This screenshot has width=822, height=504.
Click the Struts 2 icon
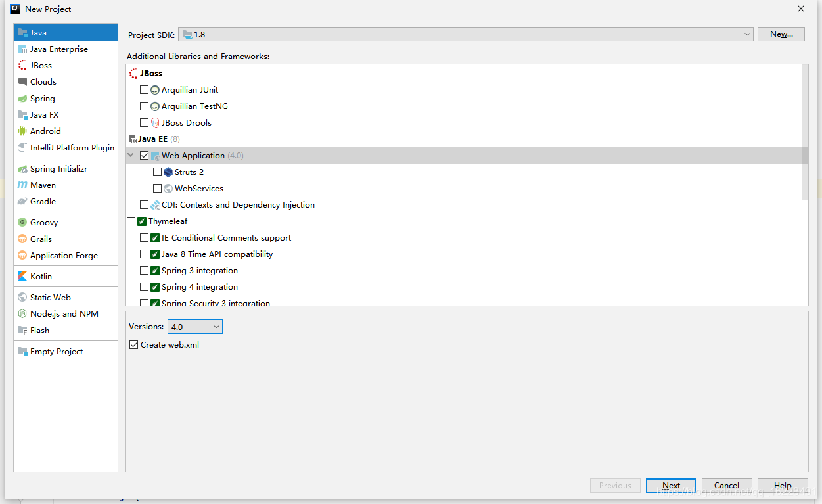[168, 172]
